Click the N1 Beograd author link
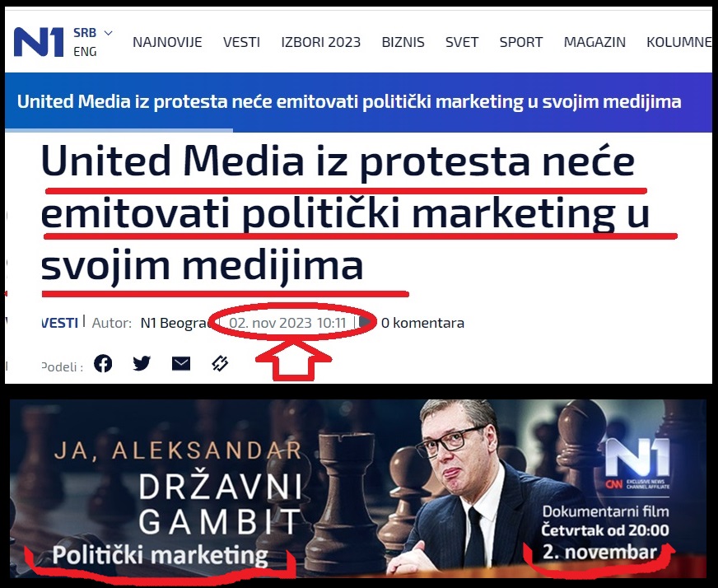718x588 pixels. pyautogui.click(x=175, y=323)
